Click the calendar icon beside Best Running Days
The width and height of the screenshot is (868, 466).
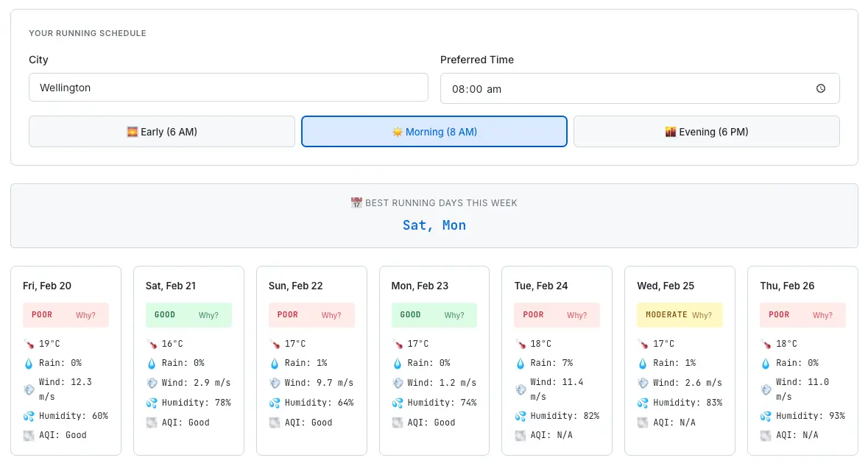(x=356, y=202)
